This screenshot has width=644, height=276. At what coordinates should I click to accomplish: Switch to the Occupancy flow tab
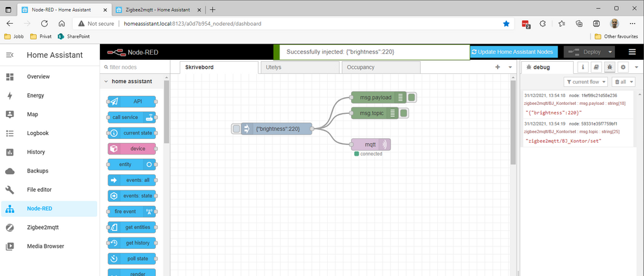point(379,67)
